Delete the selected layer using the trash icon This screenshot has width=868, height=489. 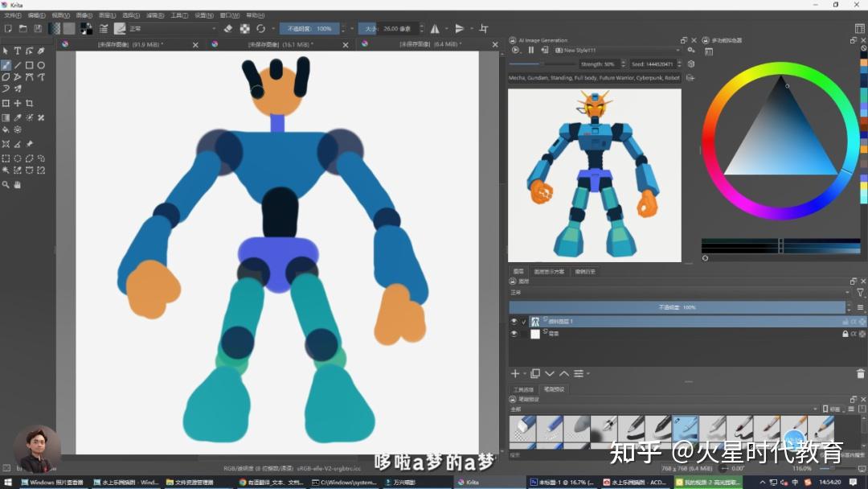tap(860, 373)
